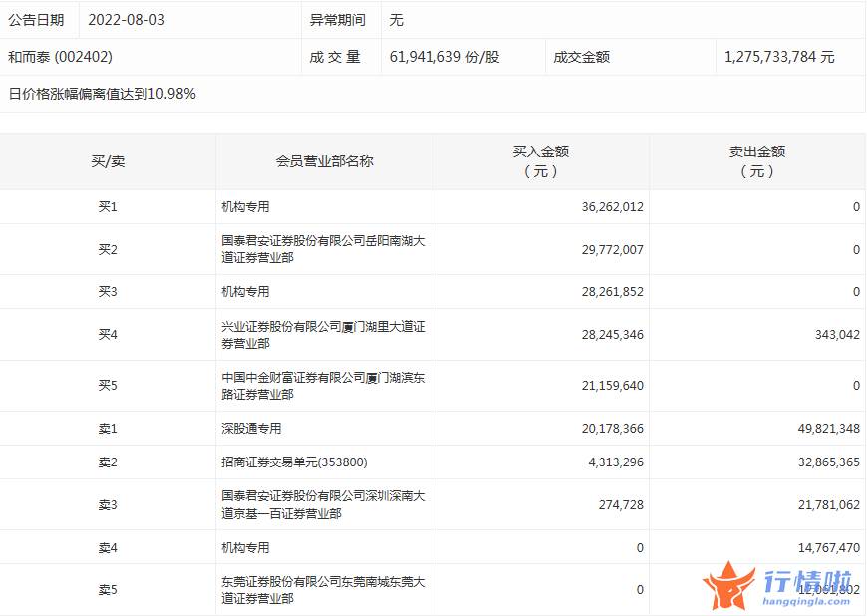Image resolution: width=867 pixels, height=616 pixels.
Task: Select the stock name 和而泰 (002402)
Action: coord(60,57)
